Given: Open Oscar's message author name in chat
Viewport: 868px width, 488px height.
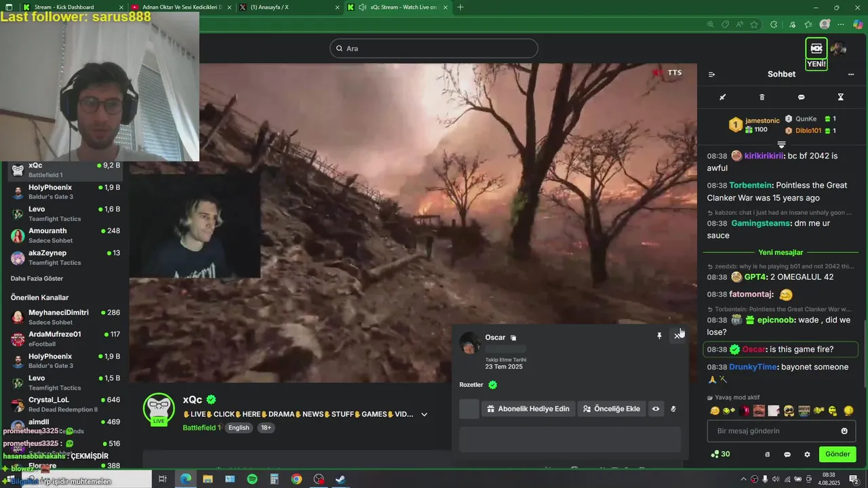Looking at the screenshot, I should [x=753, y=349].
